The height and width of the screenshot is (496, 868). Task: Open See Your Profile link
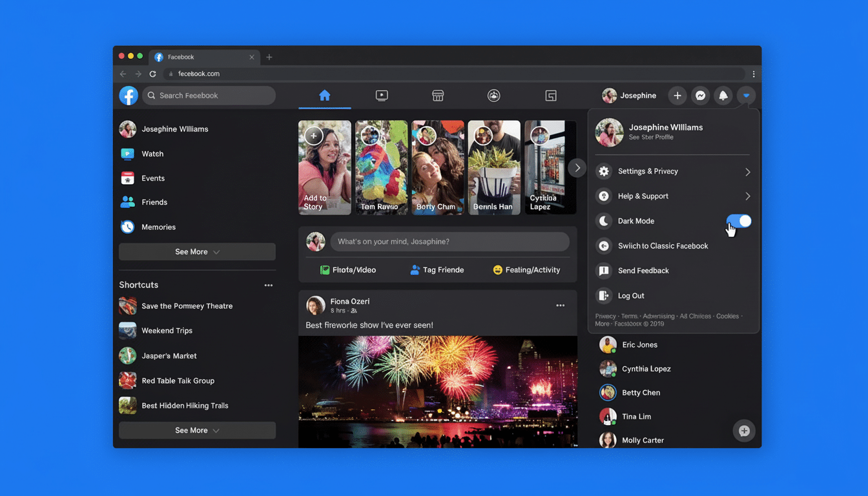(x=650, y=137)
